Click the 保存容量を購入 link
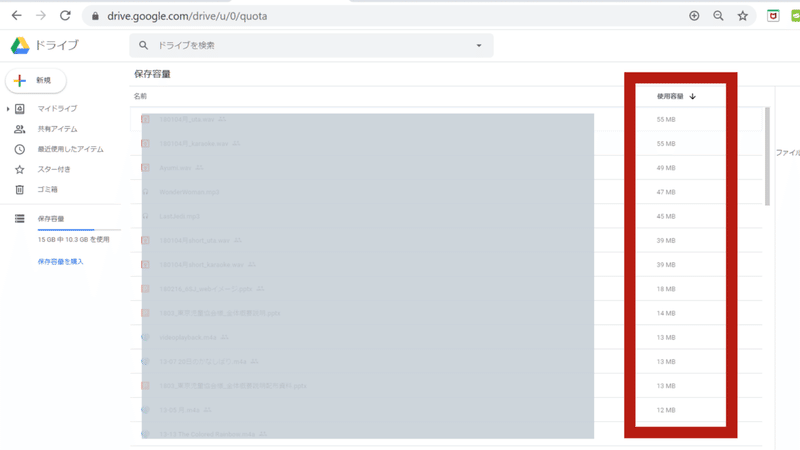The width and height of the screenshot is (800, 450). click(60, 262)
